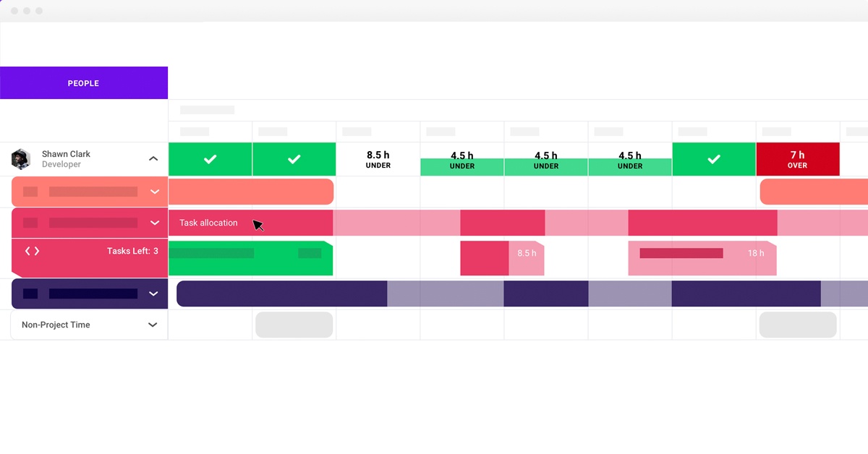Click Shawn Clark's profile avatar
The height and width of the screenshot is (454, 868).
click(x=21, y=159)
